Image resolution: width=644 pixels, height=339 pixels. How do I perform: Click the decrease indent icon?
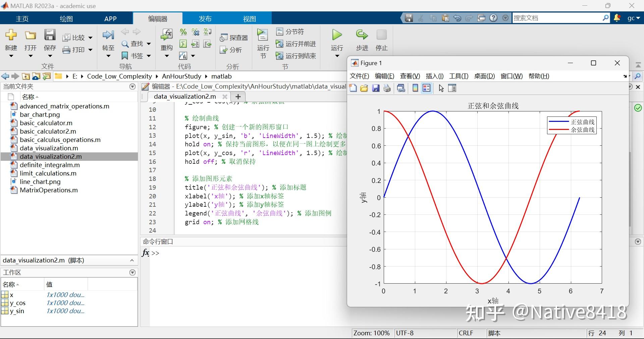point(208,44)
